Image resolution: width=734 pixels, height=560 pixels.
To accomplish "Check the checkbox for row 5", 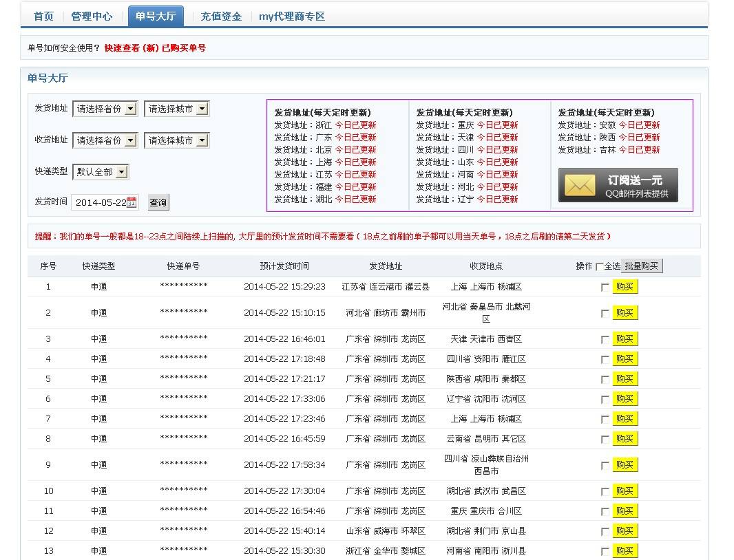I will pyautogui.click(x=605, y=380).
